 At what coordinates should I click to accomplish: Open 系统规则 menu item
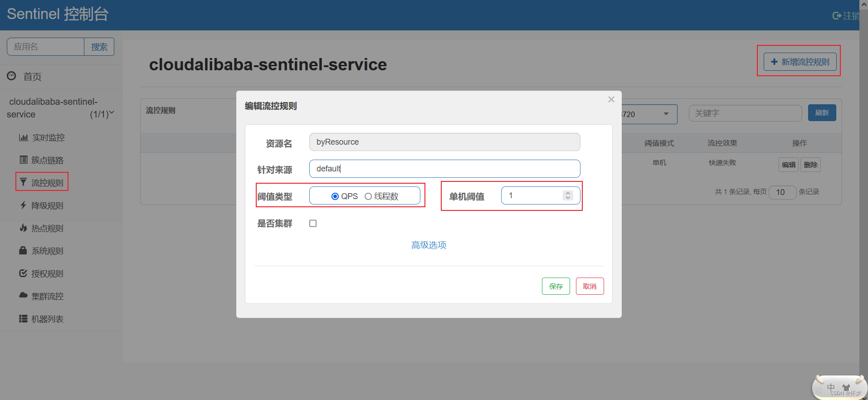(x=47, y=251)
